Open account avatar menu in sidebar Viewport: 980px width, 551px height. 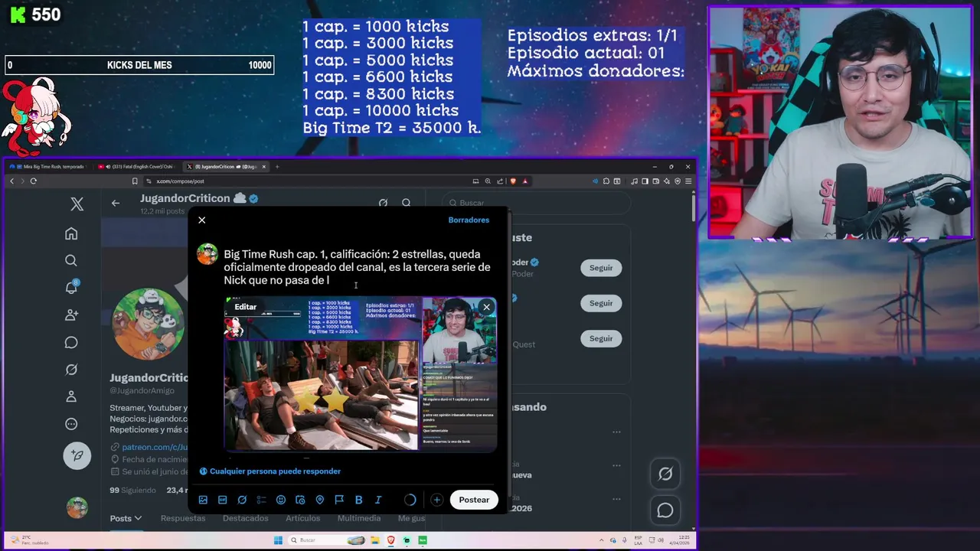pyautogui.click(x=77, y=507)
